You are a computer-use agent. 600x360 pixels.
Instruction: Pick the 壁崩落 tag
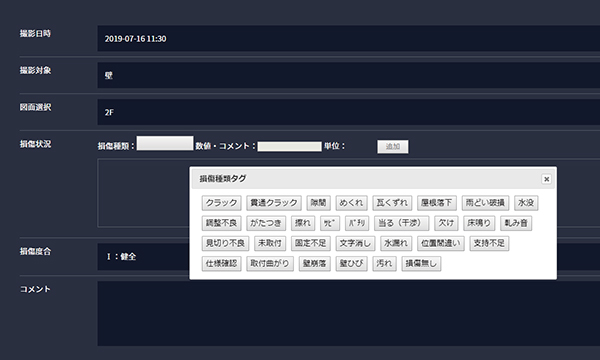315,264
